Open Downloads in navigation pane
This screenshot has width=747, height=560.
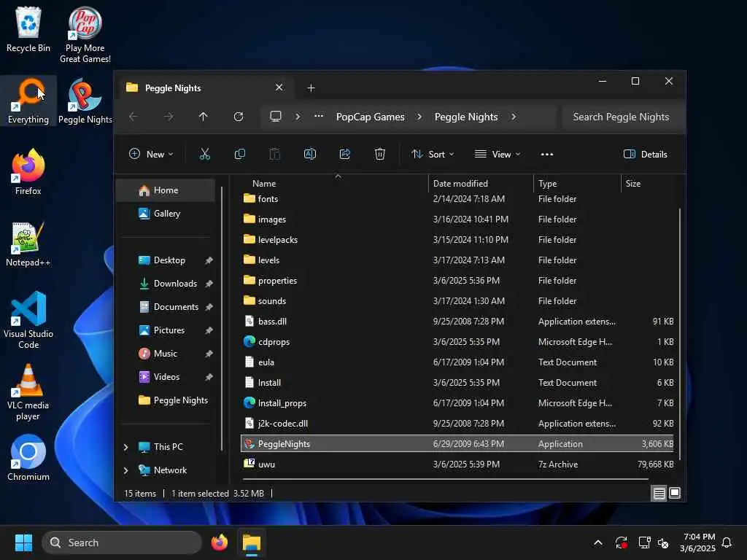click(166, 284)
